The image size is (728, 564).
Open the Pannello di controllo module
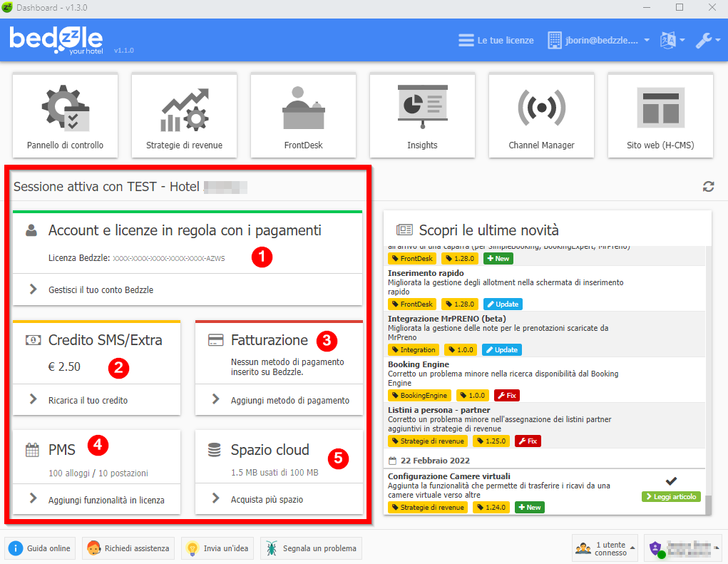tap(65, 116)
